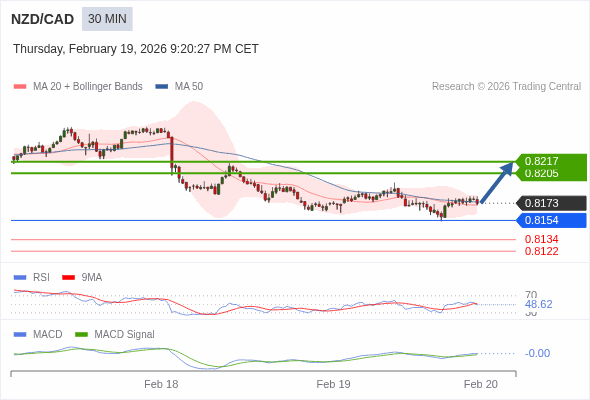Click the 9MA red legend swatch
Image resolution: width=590 pixels, height=400 pixels.
68,278
